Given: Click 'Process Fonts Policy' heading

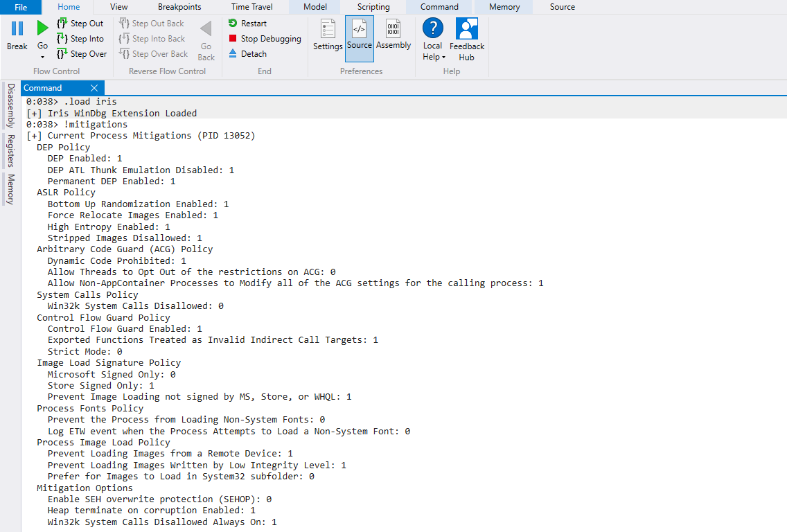Looking at the screenshot, I should tap(90, 409).
